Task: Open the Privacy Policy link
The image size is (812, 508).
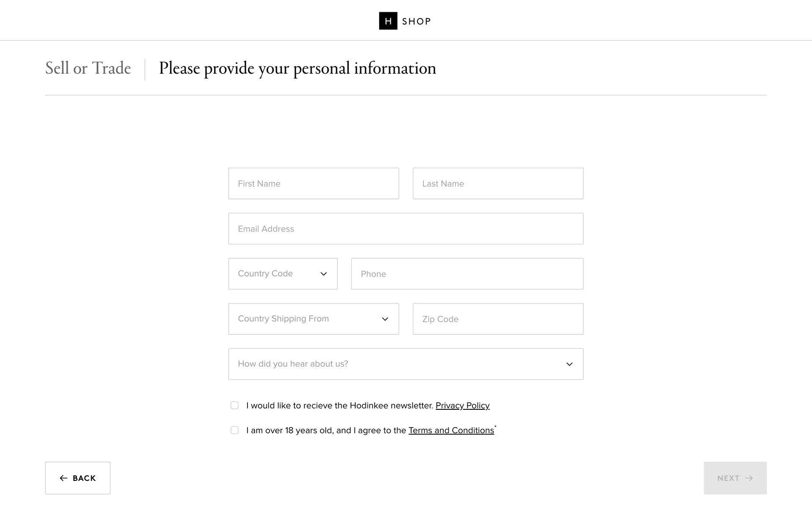Action: point(462,406)
